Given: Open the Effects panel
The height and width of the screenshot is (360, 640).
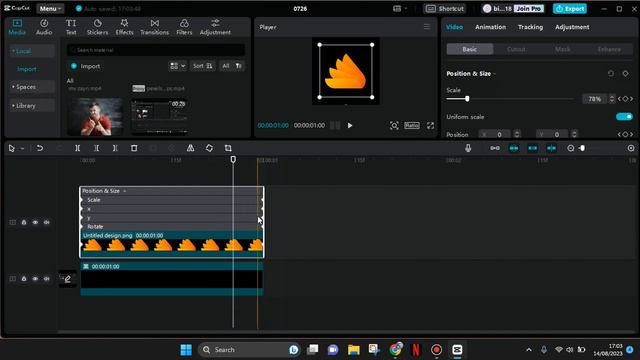Looking at the screenshot, I should [124, 27].
